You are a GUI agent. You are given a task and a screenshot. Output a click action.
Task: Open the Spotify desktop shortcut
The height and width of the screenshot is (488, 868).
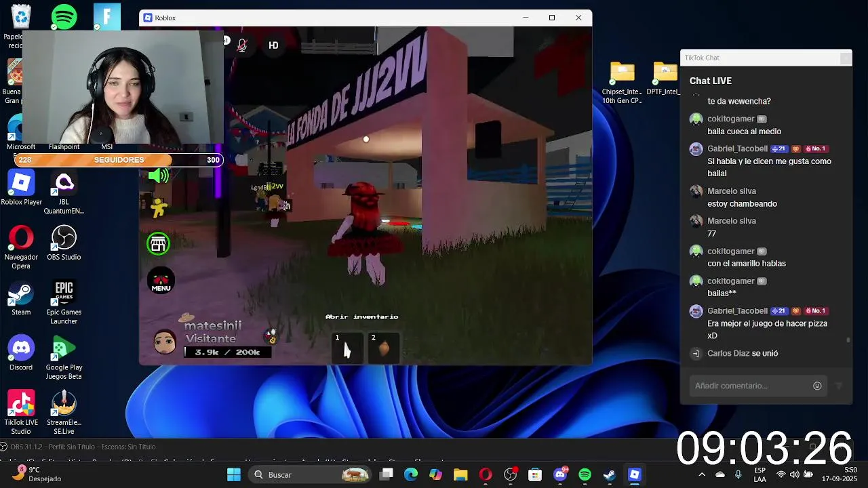click(64, 17)
